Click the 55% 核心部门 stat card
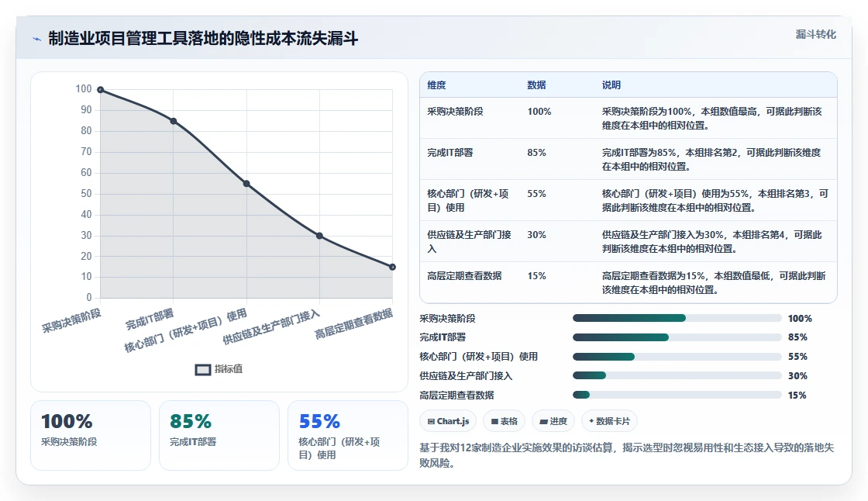868x501 pixels. tap(348, 436)
